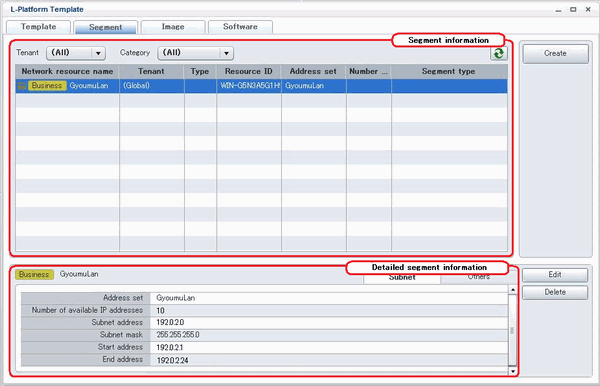Sort by the Resource ID column header
Image resolution: width=600 pixels, height=386 pixels.
click(x=249, y=72)
